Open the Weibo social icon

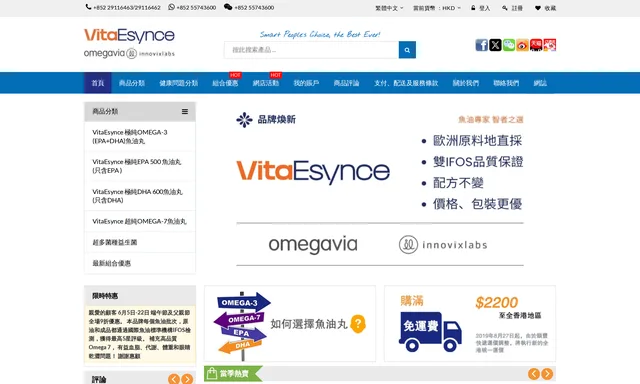pos(522,45)
